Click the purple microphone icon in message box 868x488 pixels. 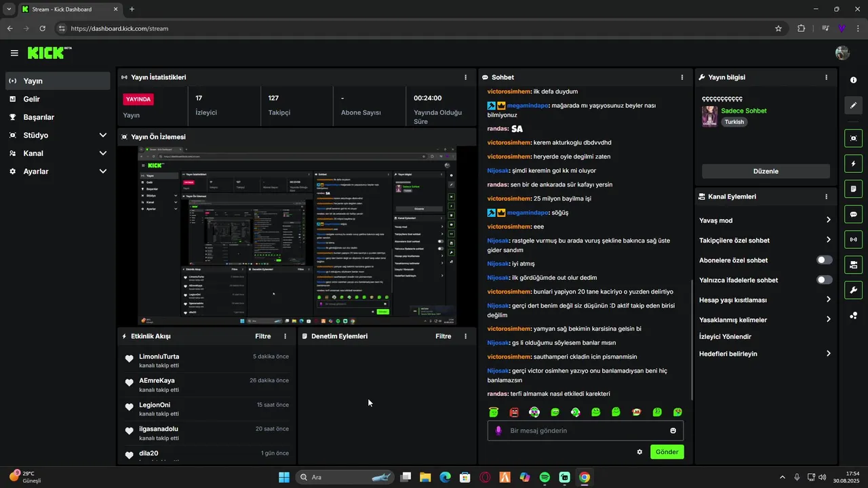pos(498,430)
